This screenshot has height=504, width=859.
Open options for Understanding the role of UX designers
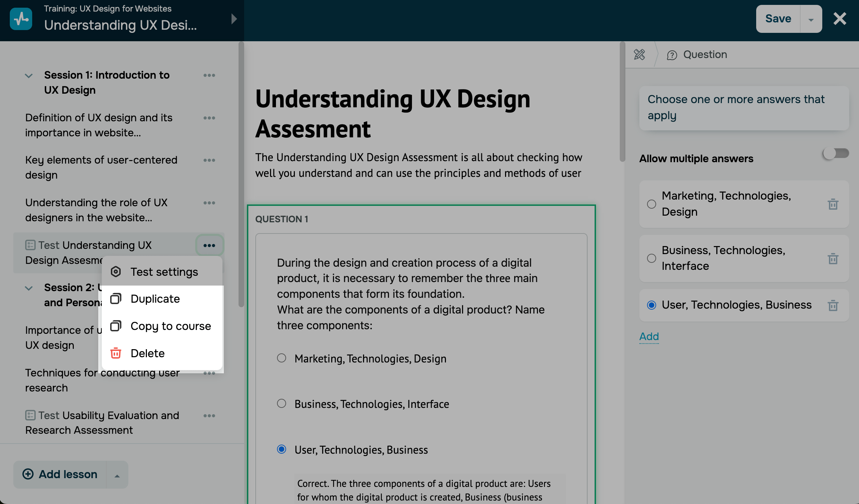tap(209, 203)
